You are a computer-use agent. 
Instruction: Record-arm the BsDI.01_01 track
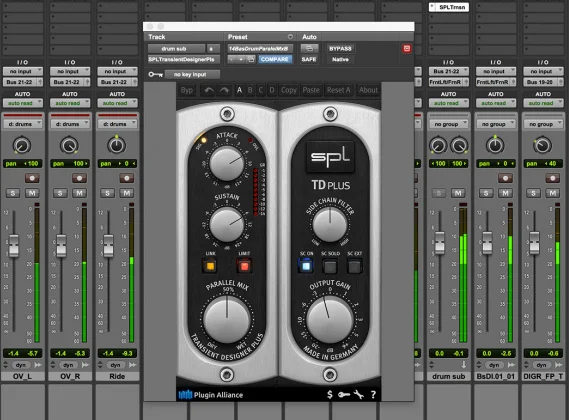[505, 178]
